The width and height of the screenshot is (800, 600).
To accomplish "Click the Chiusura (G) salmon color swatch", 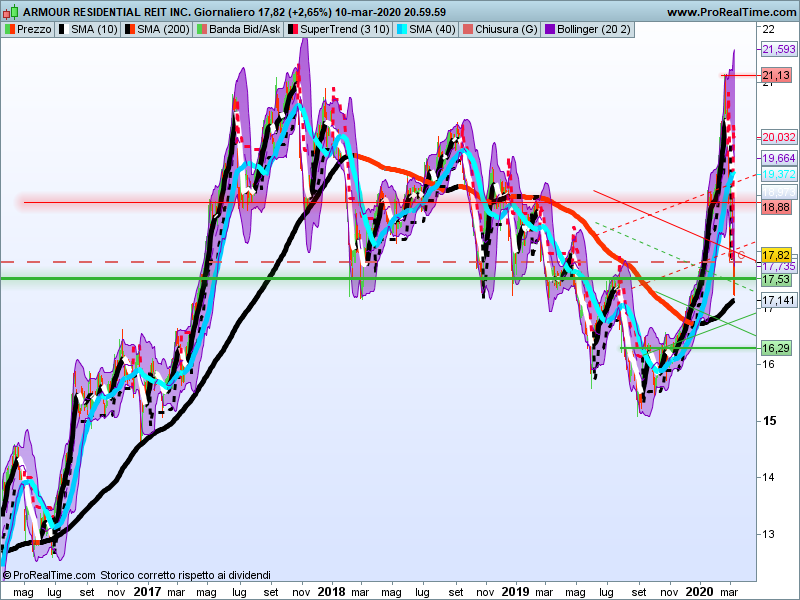I will (x=467, y=30).
